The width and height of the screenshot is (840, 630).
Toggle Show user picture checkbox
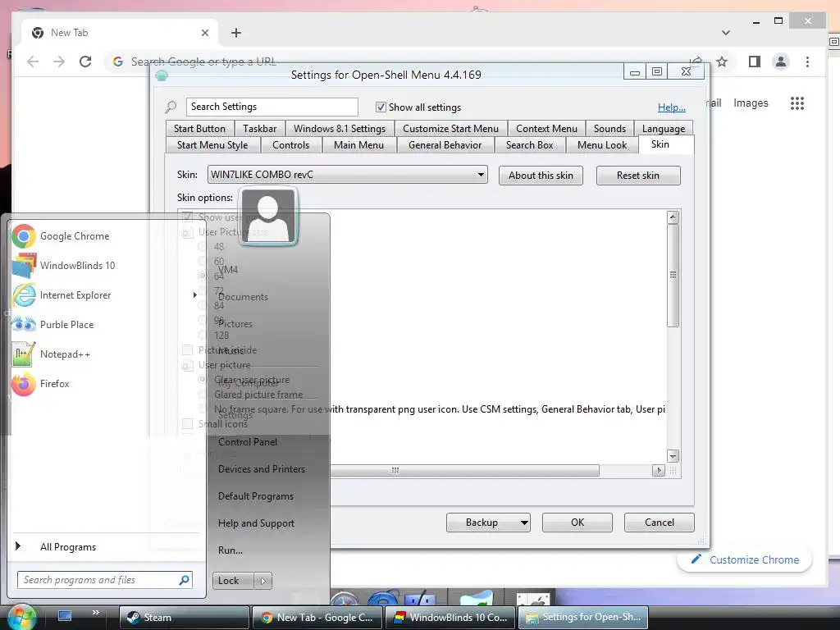pos(188,217)
